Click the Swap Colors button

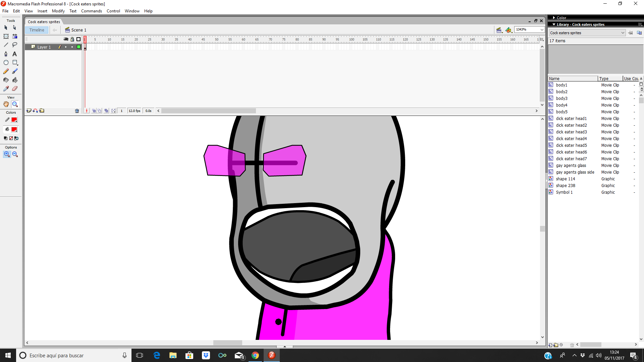[x=16, y=138]
